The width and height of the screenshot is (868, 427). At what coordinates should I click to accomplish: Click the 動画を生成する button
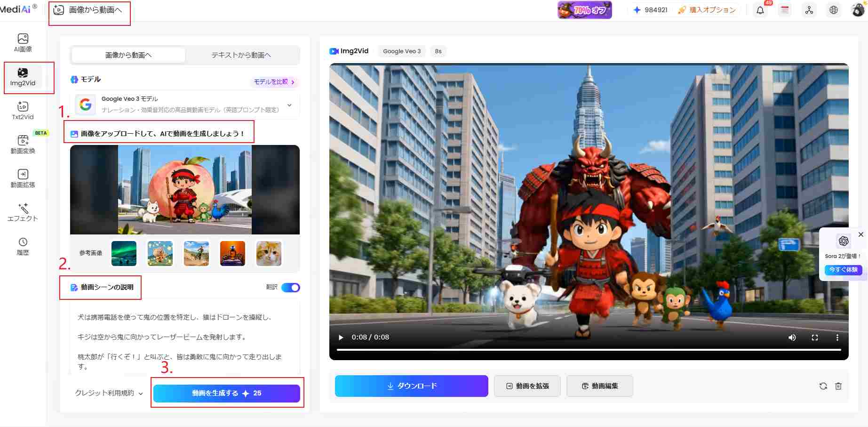(x=227, y=393)
